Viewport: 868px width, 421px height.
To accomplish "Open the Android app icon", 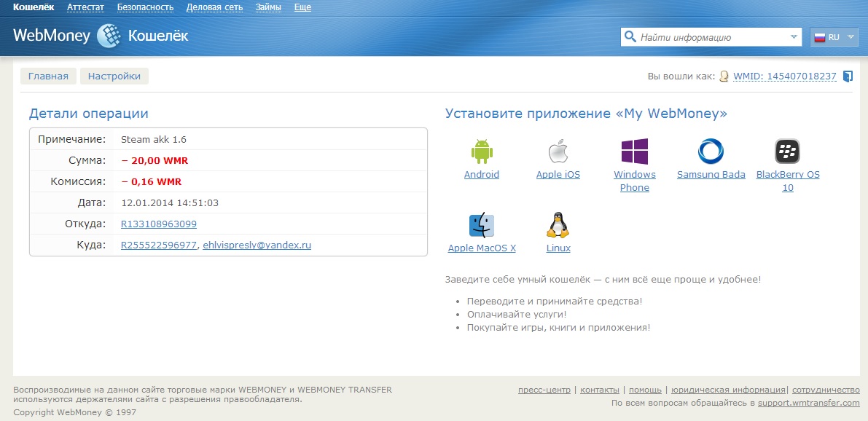I will pyautogui.click(x=482, y=151).
